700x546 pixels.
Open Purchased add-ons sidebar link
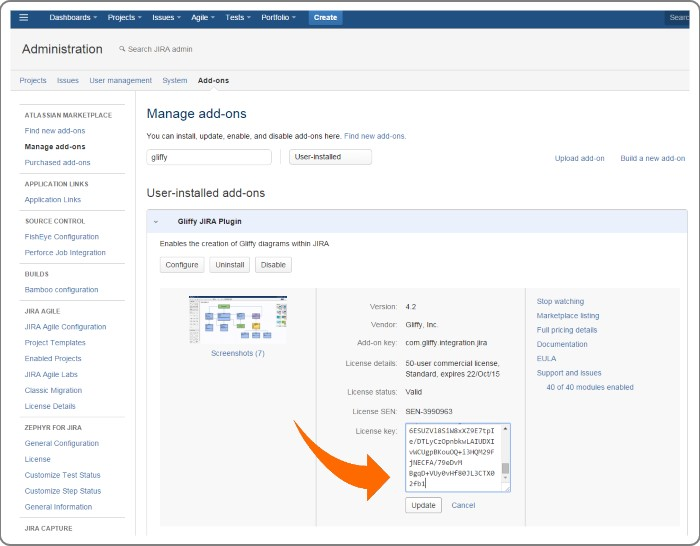tap(58, 163)
